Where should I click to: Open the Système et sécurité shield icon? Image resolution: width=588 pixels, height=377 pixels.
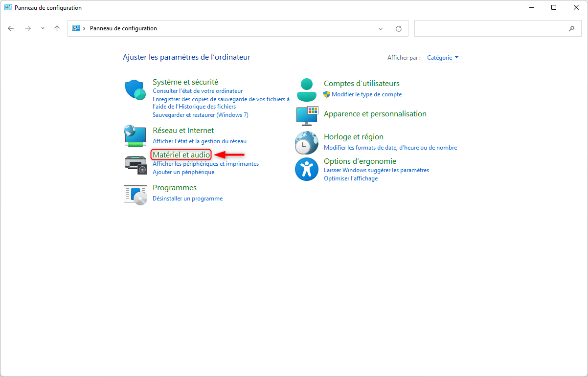(136, 90)
